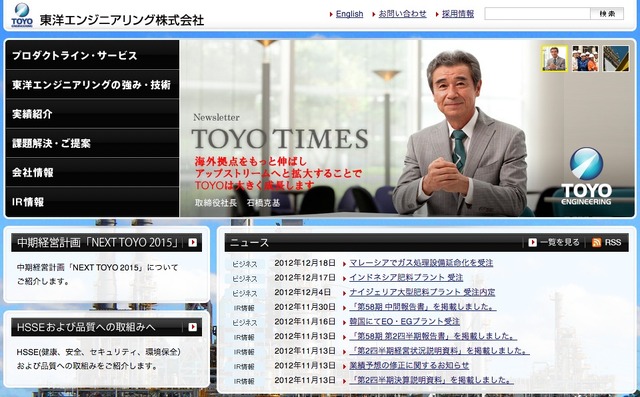Click red bullet arrow on マレーシア news row
The image size is (640, 397).
click(345, 264)
